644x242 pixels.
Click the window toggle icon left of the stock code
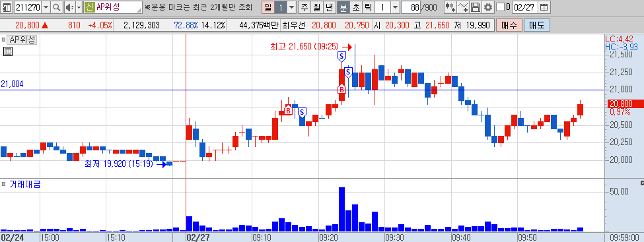7,7
